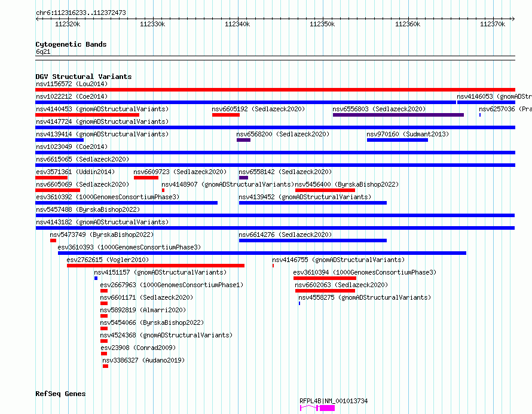Select the small purple bar under nsv6558142

click(244, 178)
